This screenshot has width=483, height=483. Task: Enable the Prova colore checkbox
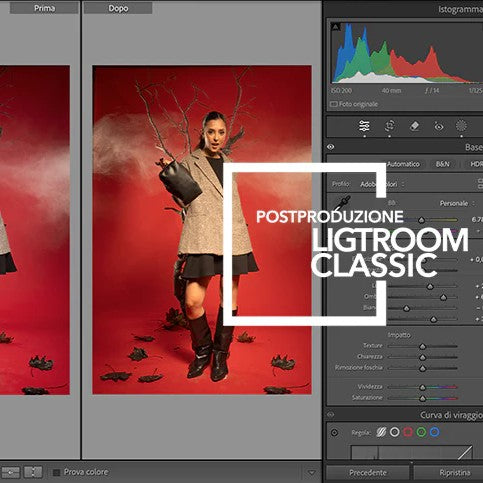56,472
